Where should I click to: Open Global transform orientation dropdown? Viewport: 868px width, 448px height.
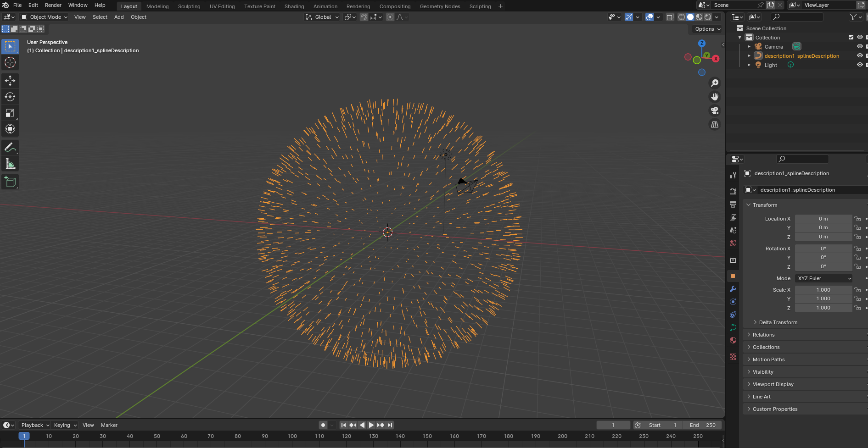click(x=322, y=17)
